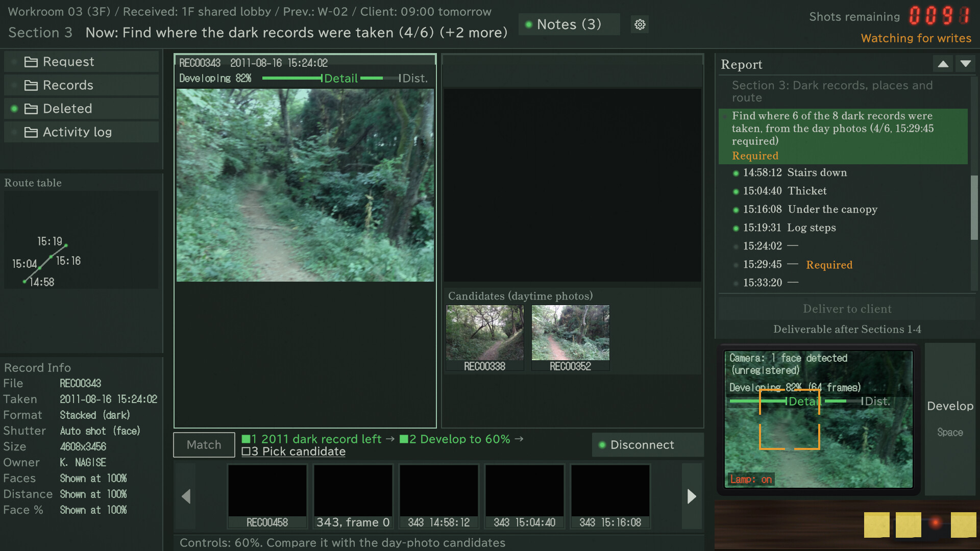This screenshot has width=980, height=551.
Task: Click the report panel scrollbar
Action: pos(974,207)
